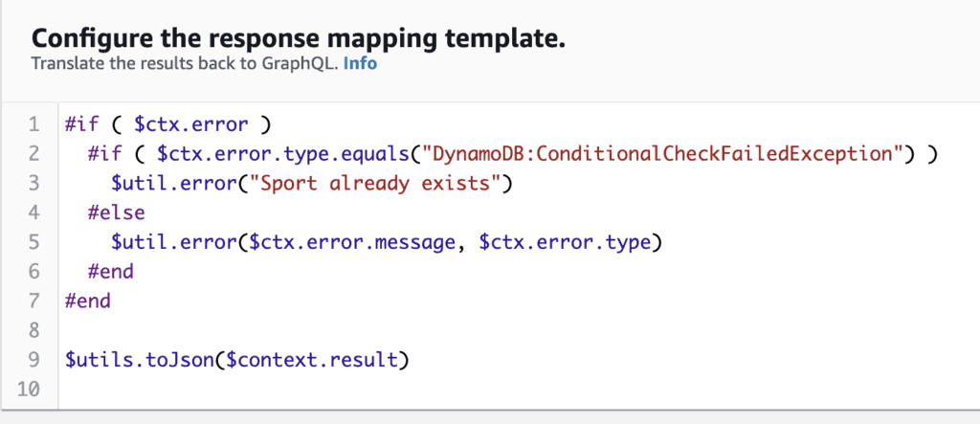Click line number 7 in the gutter
This screenshot has width=980, height=424.
(33, 301)
